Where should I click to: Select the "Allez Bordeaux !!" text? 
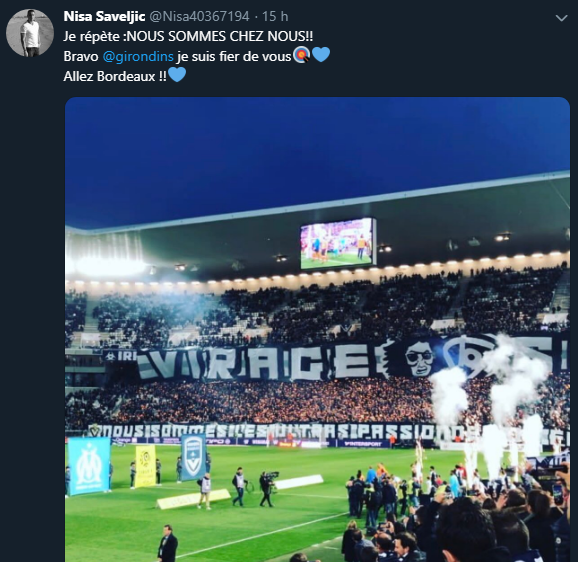click(x=115, y=76)
